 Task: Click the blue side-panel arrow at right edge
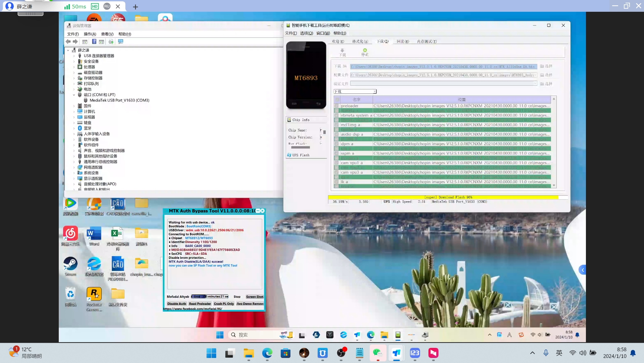click(x=583, y=270)
